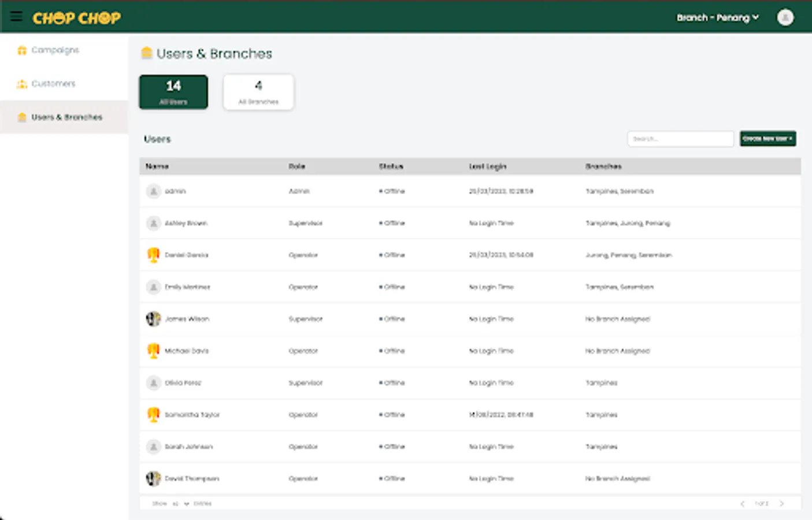Select the Olivia Perez name
812x520 pixels.
[183, 383]
